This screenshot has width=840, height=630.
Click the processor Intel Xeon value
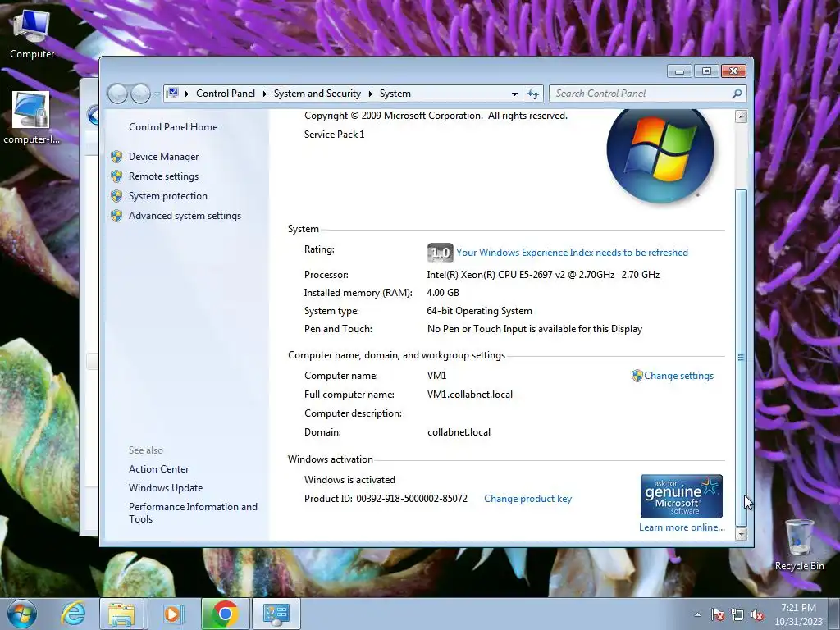pyautogui.click(x=543, y=275)
